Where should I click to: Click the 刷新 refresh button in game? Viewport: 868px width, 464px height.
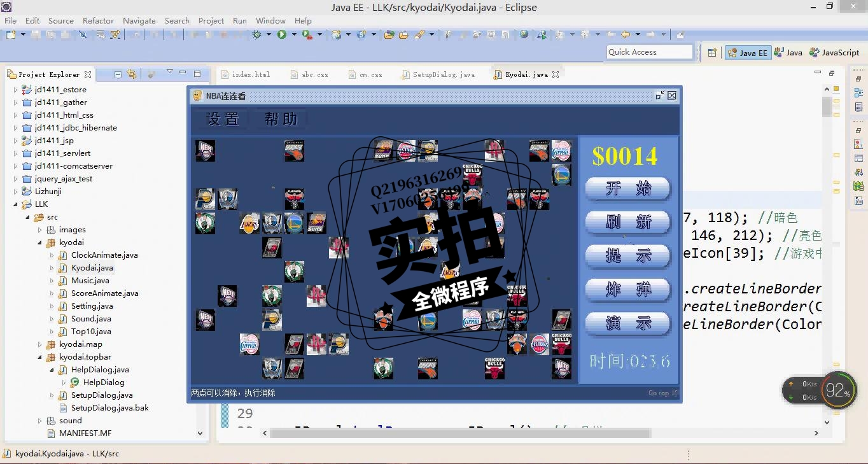pos(627,222)
